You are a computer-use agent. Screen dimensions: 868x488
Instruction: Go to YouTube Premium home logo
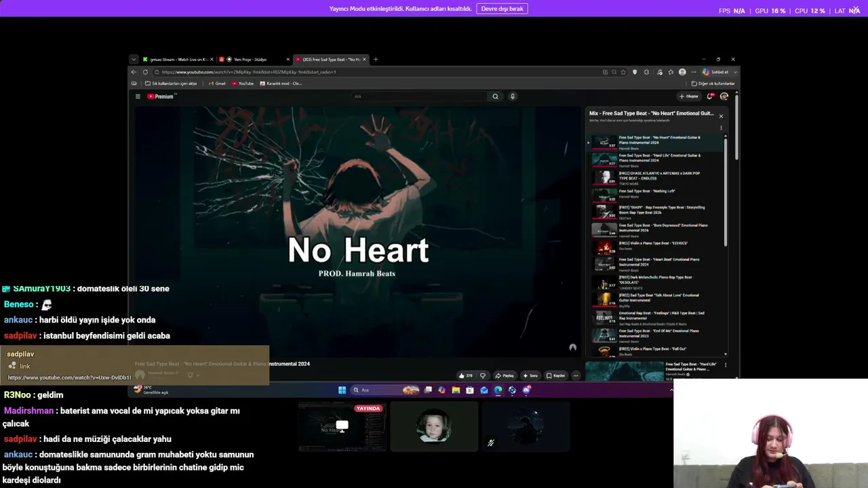[x=161, y=96]
